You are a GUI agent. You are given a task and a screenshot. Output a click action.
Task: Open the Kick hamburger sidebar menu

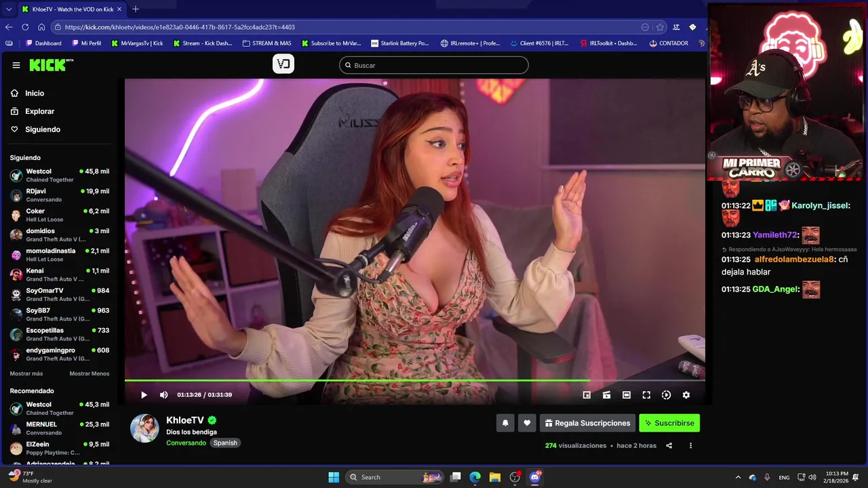tap(16, 65)
